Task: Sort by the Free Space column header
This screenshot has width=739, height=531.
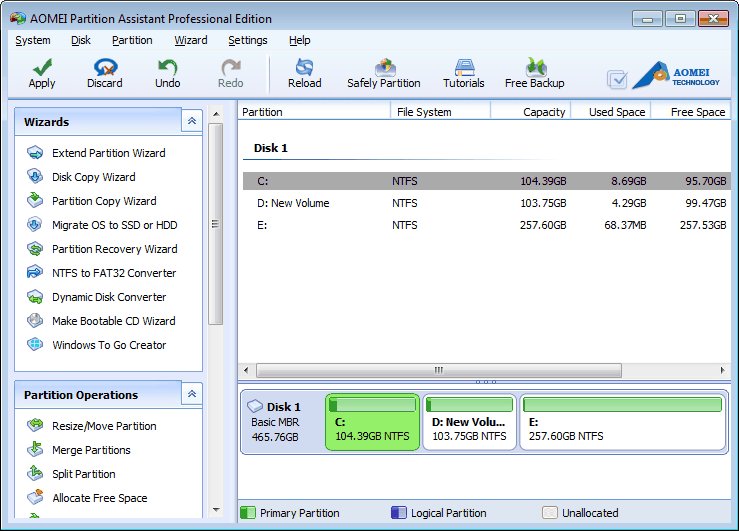Action: [x=691, y=112]
